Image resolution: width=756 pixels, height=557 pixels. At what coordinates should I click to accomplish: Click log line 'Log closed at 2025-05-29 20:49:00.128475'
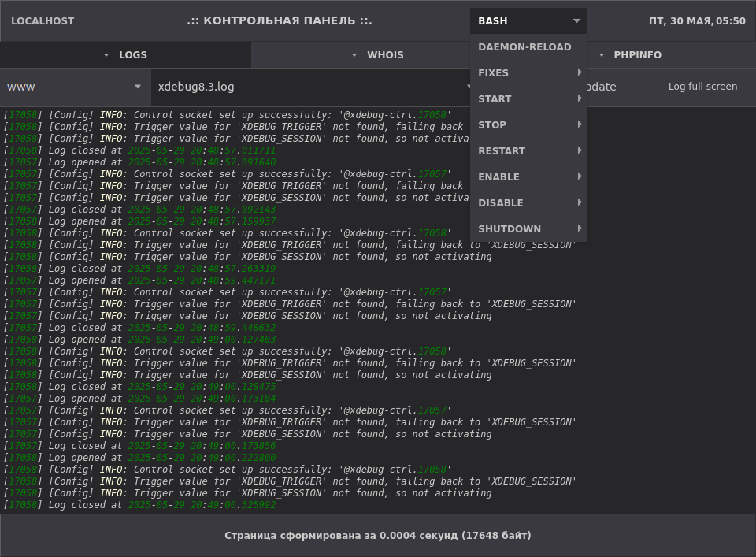(140, 387)
